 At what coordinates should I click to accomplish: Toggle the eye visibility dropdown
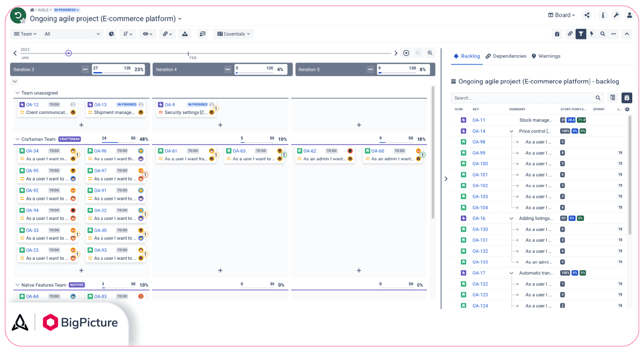point(148,34)
